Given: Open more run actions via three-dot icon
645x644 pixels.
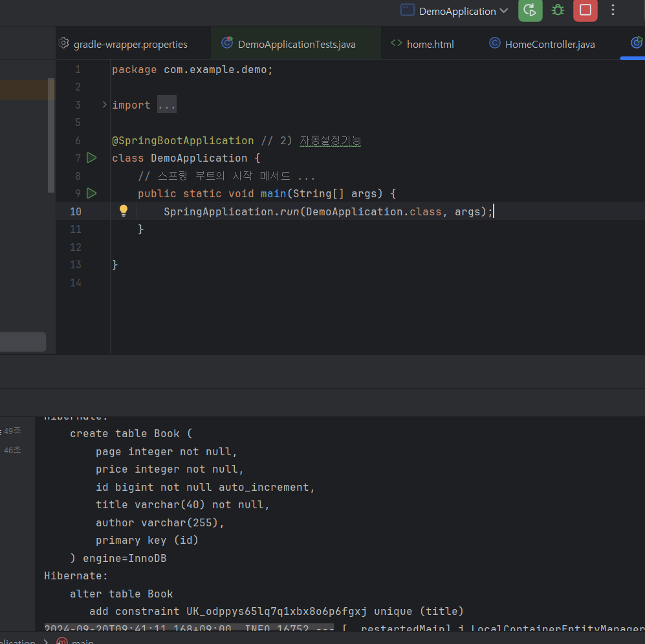Looking at the screenshot, I should pyautogui.click(x=613, y=10).
